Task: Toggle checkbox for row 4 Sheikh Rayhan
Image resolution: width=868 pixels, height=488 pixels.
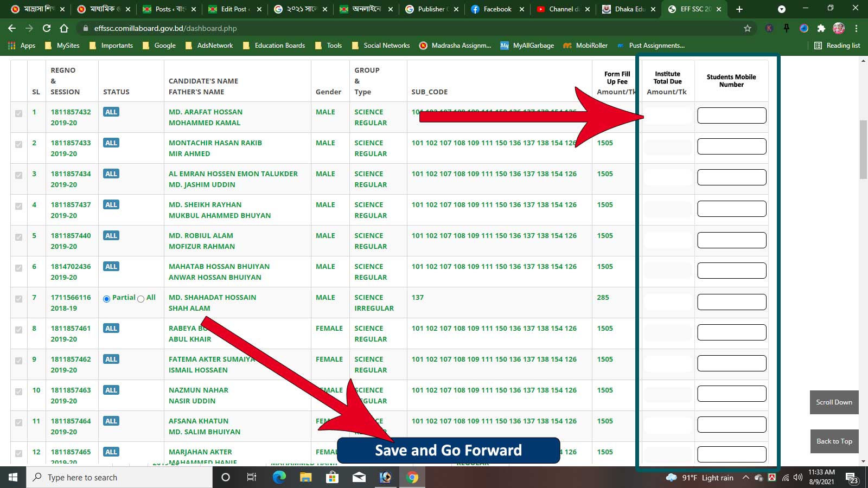Action: [x=19, y=206]
